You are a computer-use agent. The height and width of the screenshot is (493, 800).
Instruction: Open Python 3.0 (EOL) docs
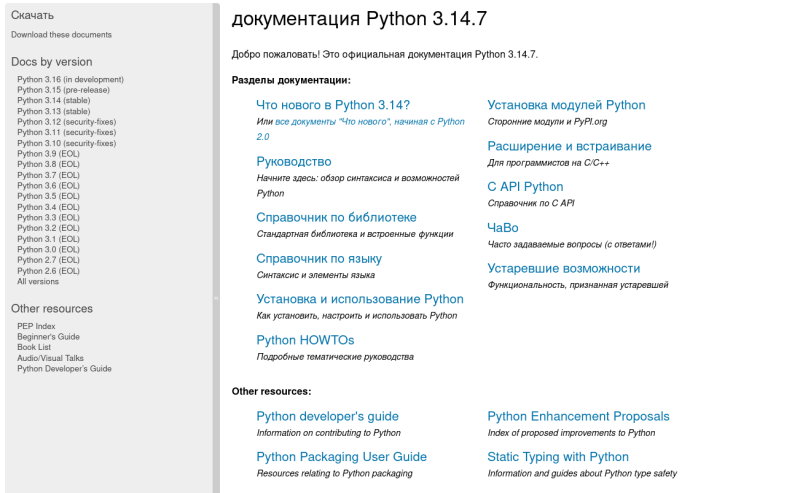(48, 250)
